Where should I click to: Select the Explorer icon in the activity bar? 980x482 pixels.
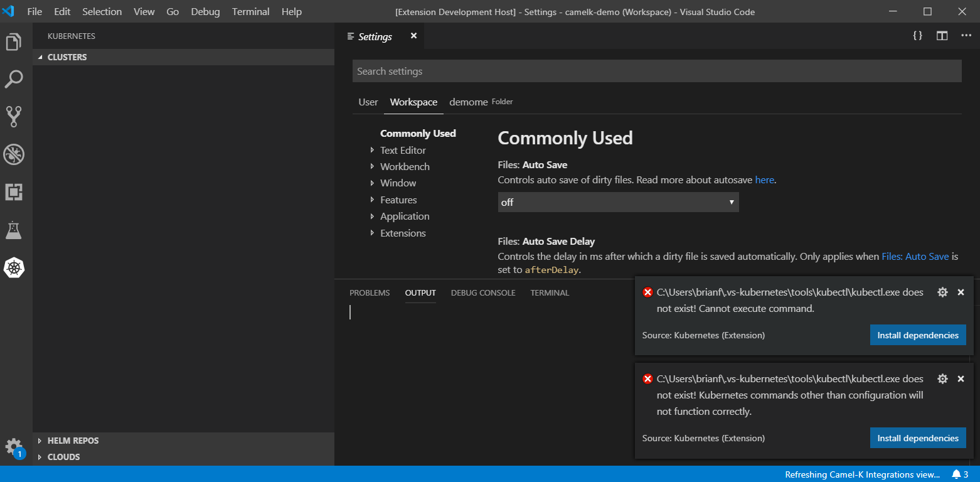(x=14, y=41)
